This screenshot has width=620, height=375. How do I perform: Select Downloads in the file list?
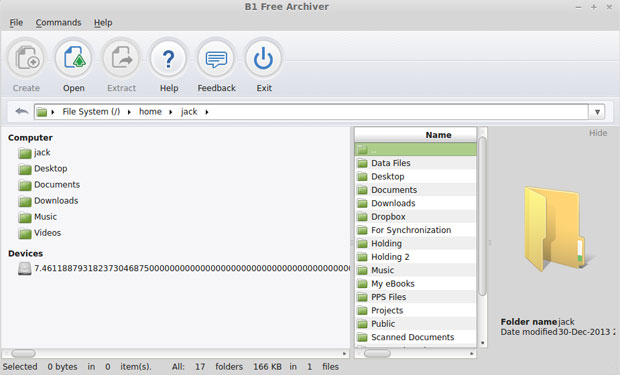pyautogui.click(x=416, y=203)
